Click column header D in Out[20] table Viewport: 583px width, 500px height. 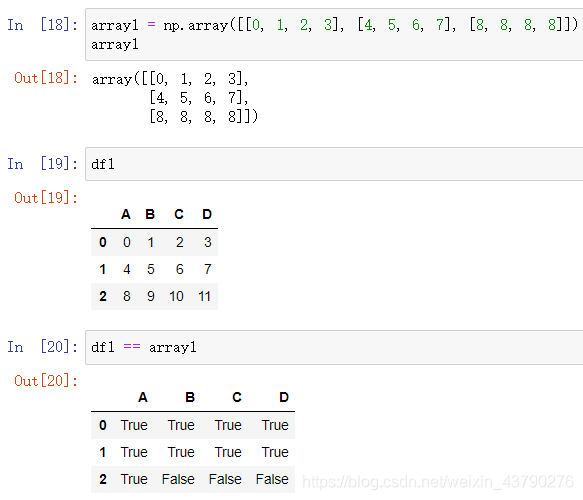[x=284, y=397]
